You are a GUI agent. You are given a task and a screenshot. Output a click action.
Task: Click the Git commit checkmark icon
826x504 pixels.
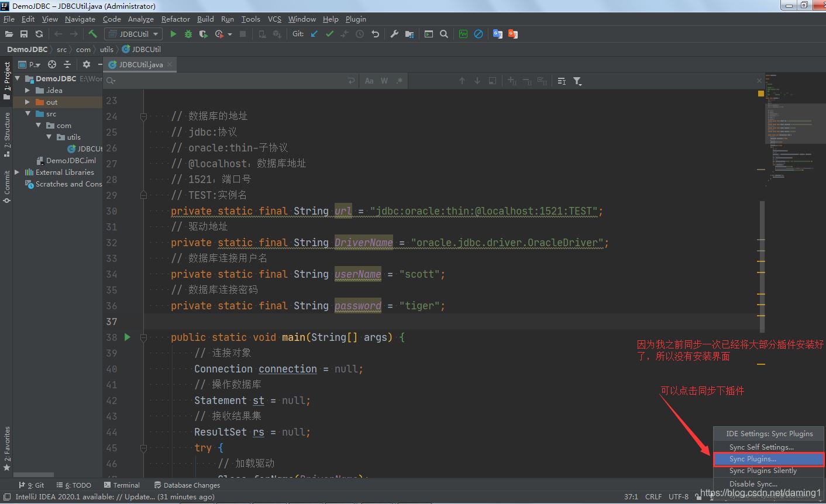(x=329, y=34)
